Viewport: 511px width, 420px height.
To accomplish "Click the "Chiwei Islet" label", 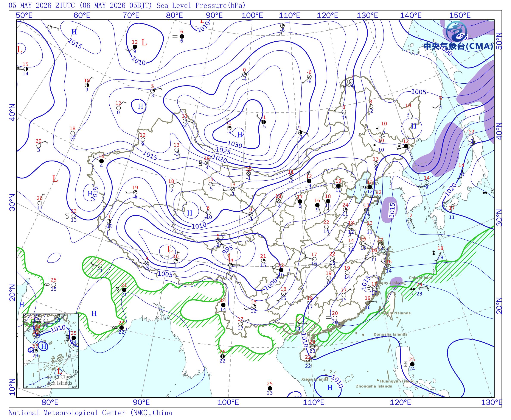I will 421,278.
